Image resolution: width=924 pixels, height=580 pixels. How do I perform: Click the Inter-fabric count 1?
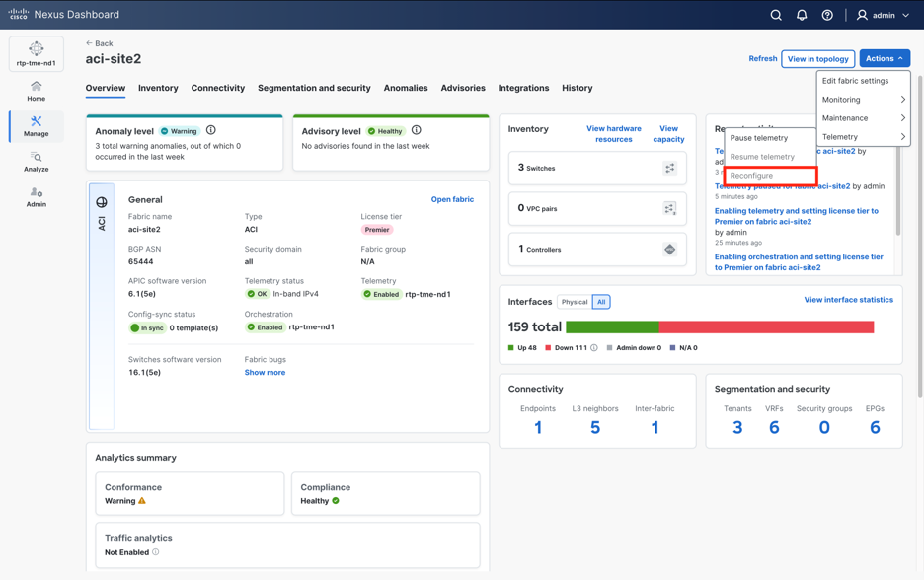(x=654, y=427)
